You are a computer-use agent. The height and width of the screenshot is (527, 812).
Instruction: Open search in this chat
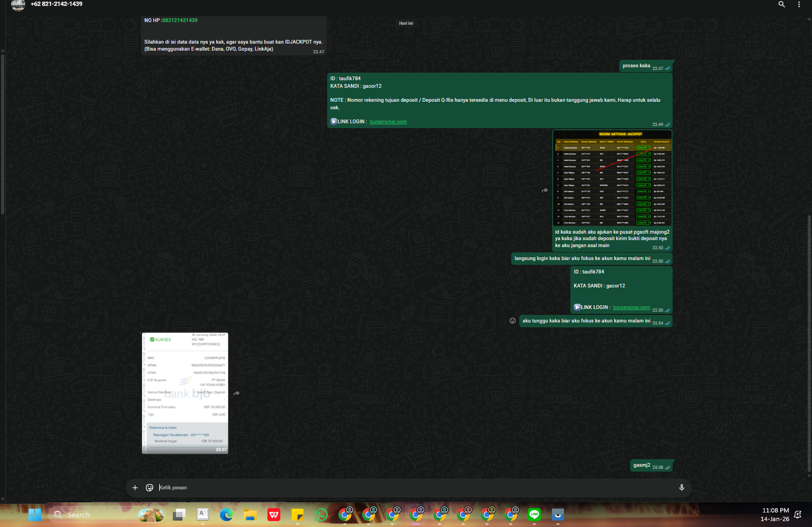point(781,4)
